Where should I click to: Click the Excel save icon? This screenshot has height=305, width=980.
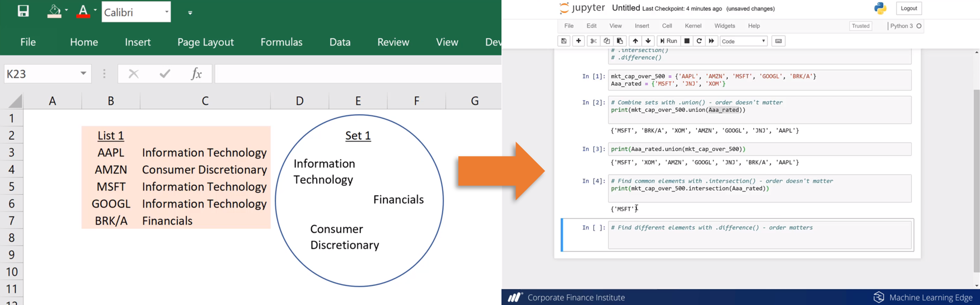click(x=23, y=11)
